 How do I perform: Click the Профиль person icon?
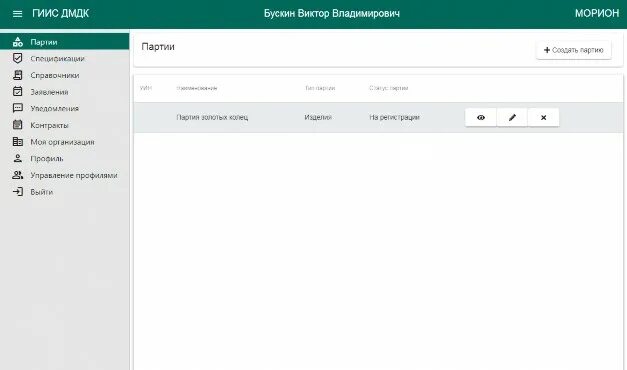[18, 158]
